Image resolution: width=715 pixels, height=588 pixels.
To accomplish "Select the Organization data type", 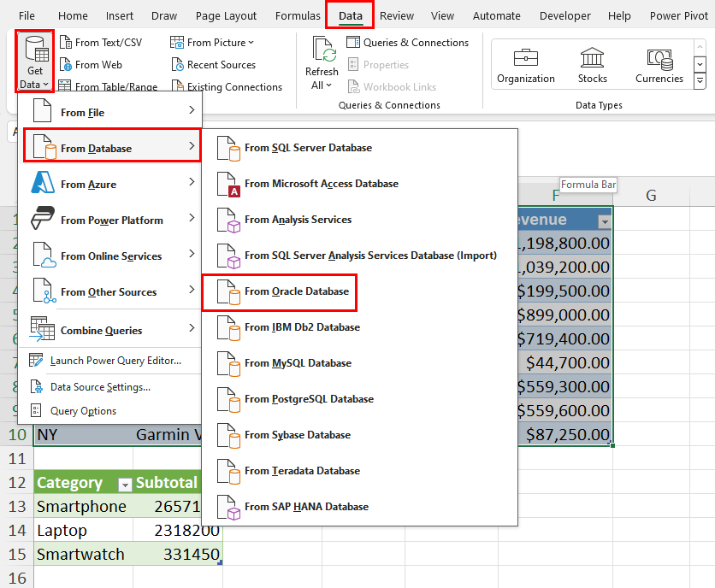I will click(x=526, y=65).
